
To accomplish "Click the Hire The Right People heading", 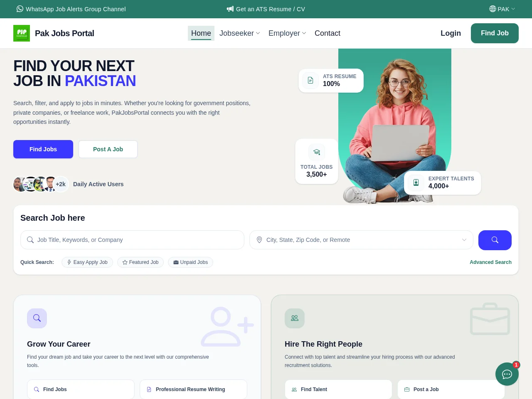I will pos(323,344).
